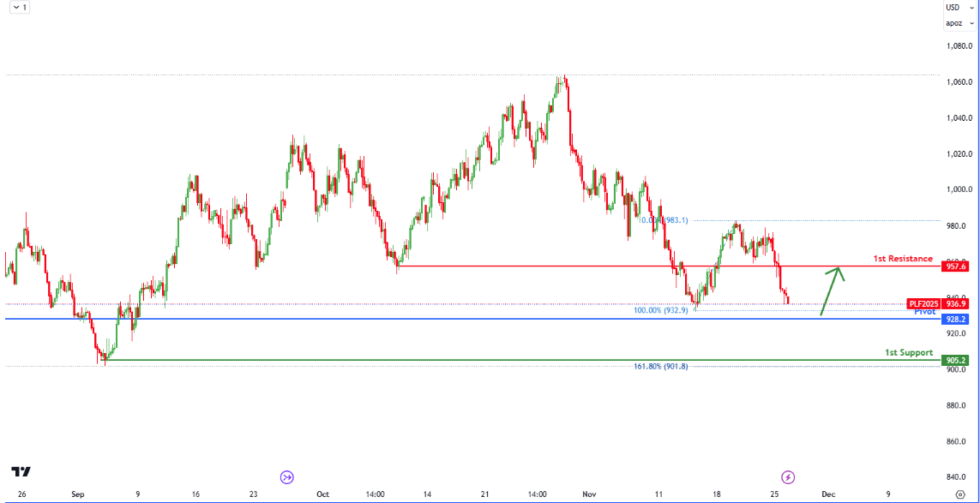Click the 957.6 resistance price label

point(956,266)
